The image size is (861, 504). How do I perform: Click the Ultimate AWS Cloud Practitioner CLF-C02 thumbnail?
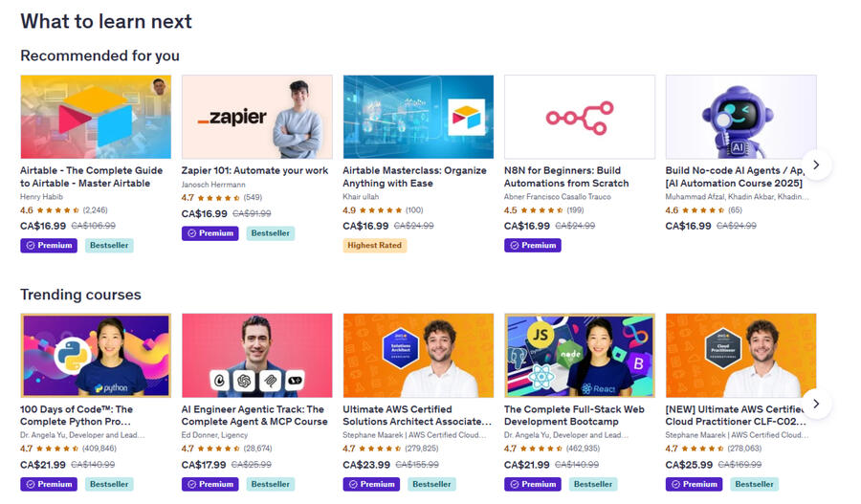point(740,355)
